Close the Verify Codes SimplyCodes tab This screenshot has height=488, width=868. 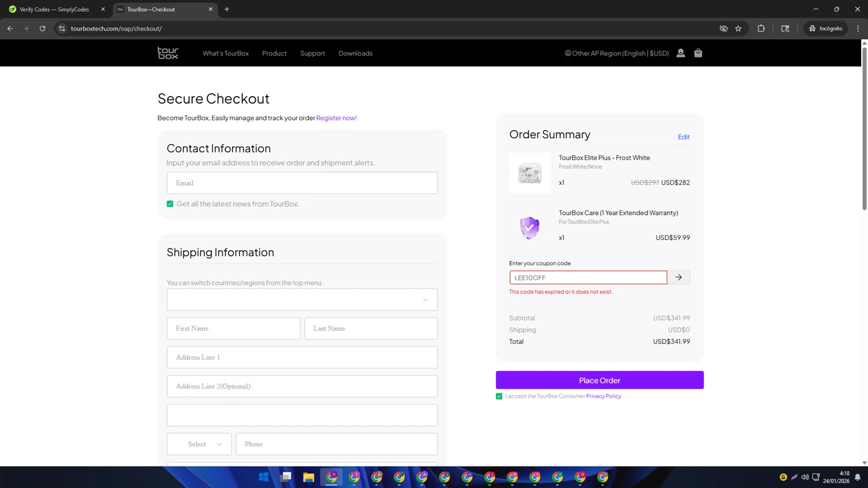pos(103,9)
